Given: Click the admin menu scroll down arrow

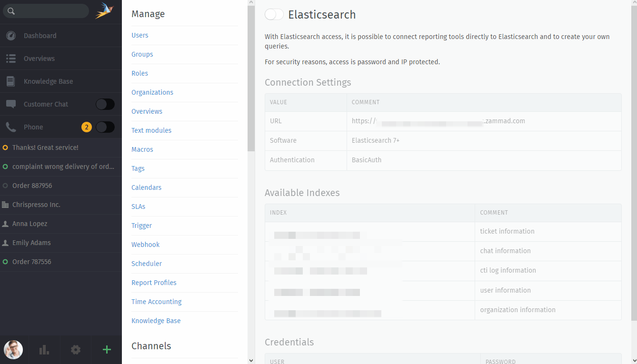Looking at the screenshot, I should [x=251, y=361].
